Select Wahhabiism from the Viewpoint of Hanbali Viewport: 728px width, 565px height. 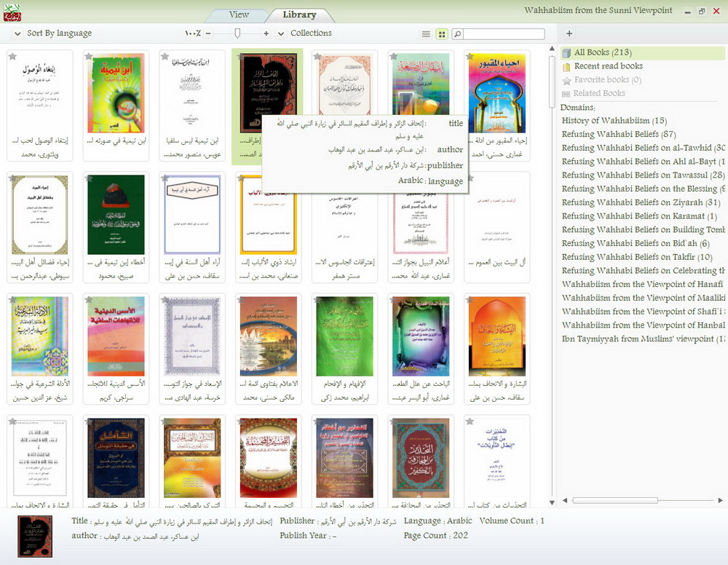click(x=643, y=325)
